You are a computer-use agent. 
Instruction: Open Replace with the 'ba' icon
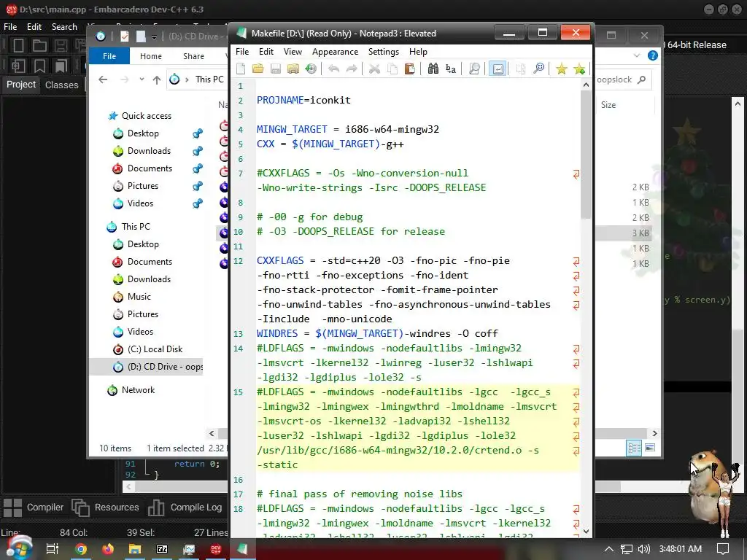tap(450, 69)
